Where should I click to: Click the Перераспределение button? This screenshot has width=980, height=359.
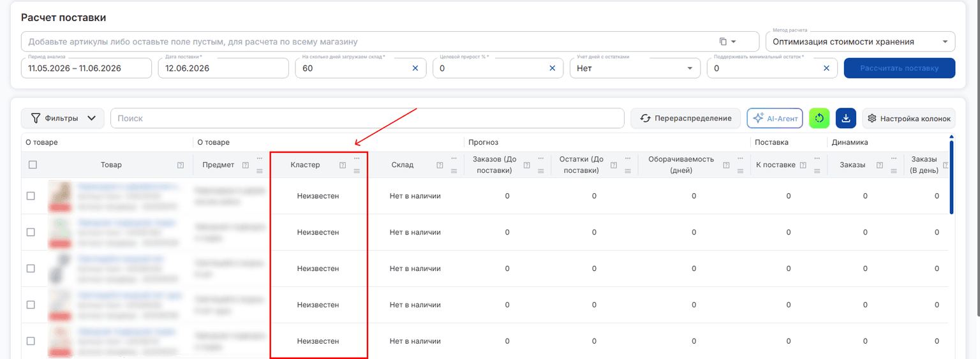[x=685, y=118]
